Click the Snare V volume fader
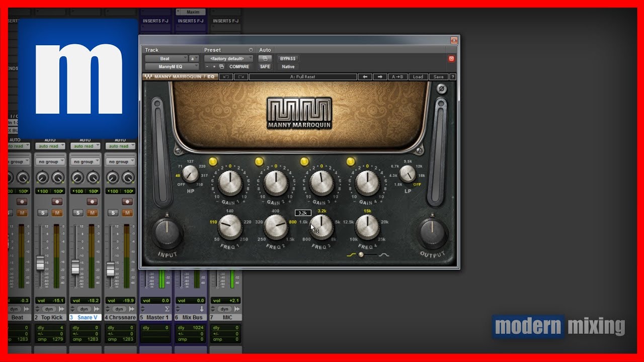Image resolution: width=644 pixels, height=362 pixels. coord(75,266)
